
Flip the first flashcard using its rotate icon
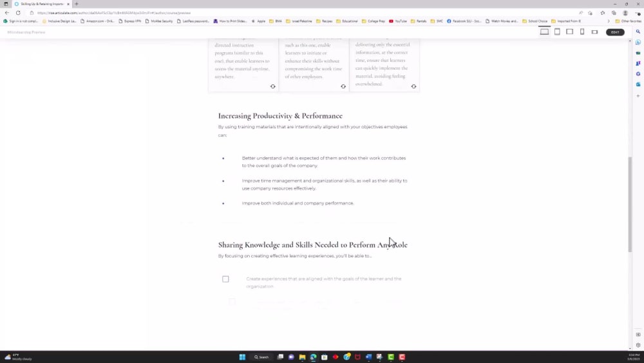tap(272, 86)
